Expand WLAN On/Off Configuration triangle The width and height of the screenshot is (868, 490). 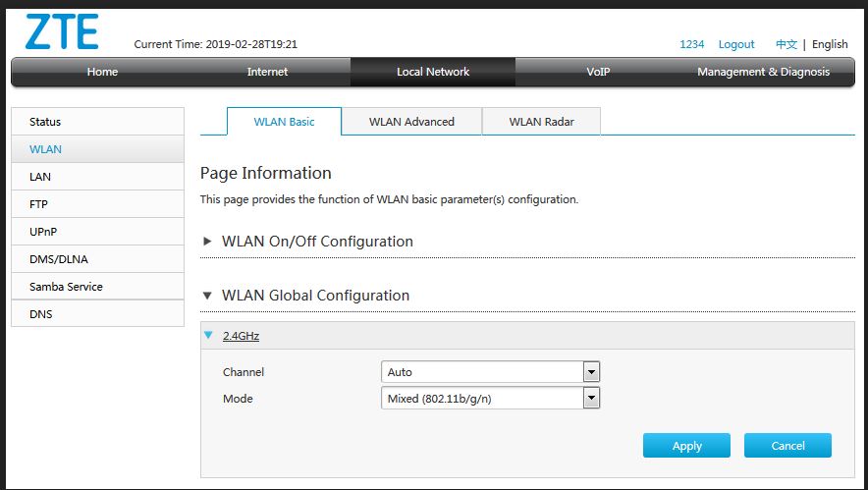click(207, 241)
